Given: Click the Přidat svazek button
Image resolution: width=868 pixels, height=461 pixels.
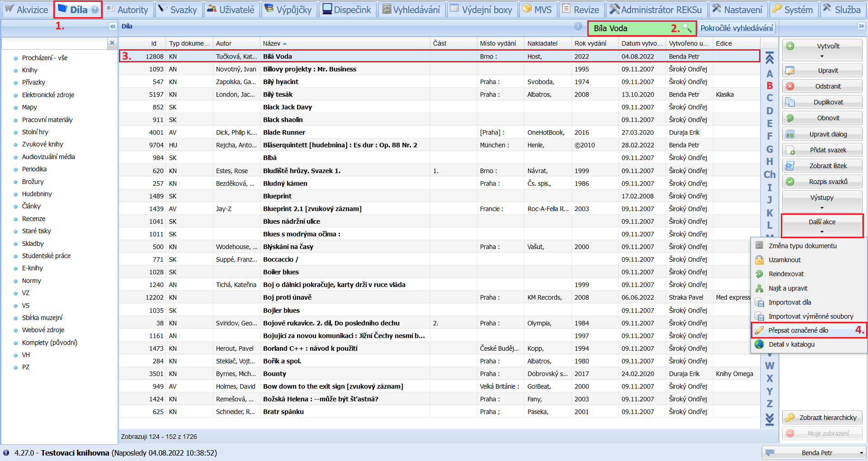Looking at the screenshot, I should 822,150.
